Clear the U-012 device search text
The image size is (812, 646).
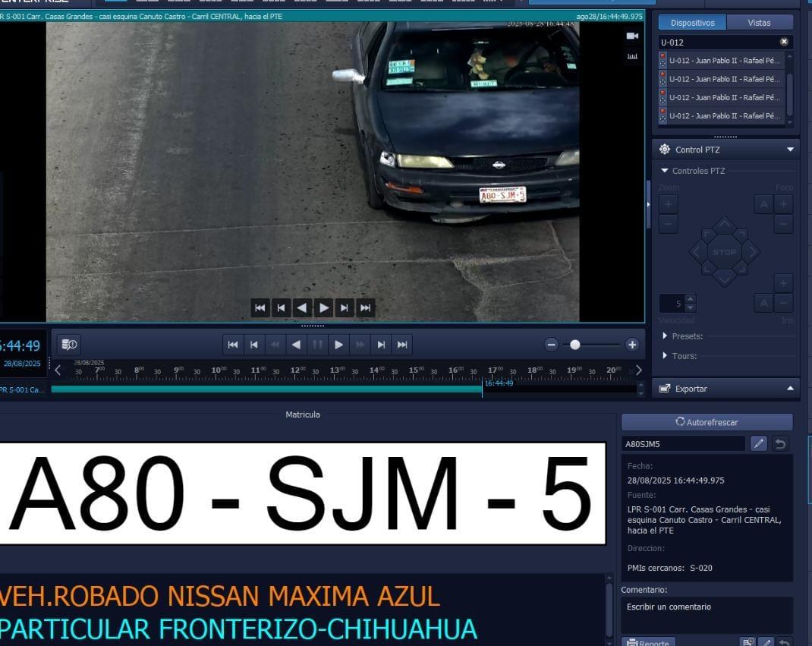pyautogui.click(x=784, y=42)
